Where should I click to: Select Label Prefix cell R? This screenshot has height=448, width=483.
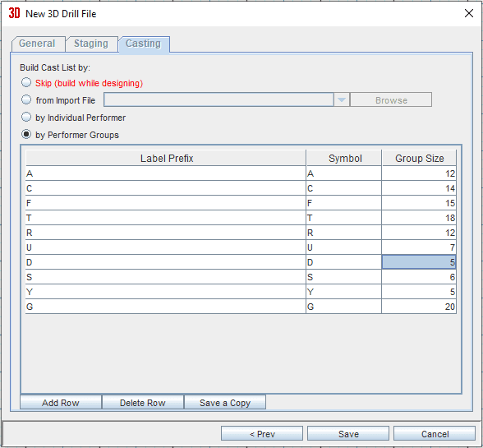click(x=166, y=233)
